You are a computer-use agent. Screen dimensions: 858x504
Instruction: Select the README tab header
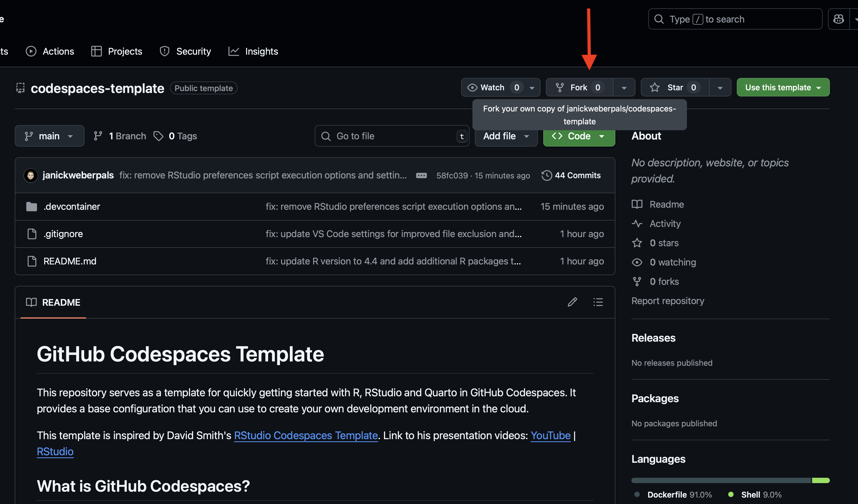[53, 302]
